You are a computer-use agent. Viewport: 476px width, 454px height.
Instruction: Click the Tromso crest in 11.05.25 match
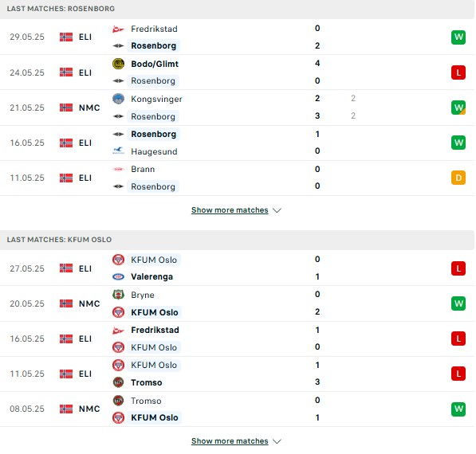(x=118, y=382)
